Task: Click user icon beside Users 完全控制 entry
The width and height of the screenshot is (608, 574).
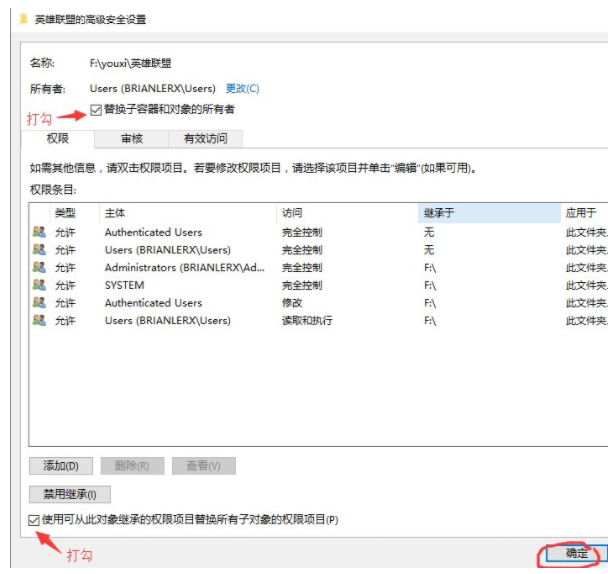Action: coord(39,250)
